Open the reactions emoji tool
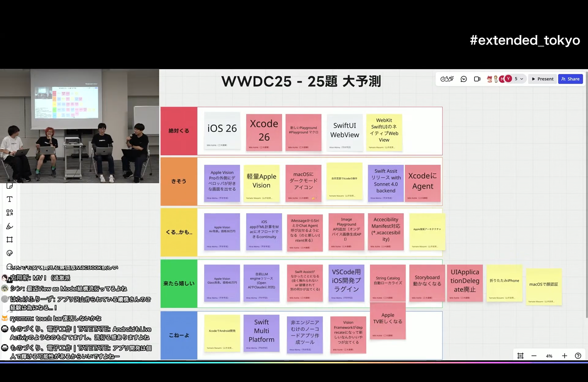This screenshot has height=382, width=588. coord(447,79)
